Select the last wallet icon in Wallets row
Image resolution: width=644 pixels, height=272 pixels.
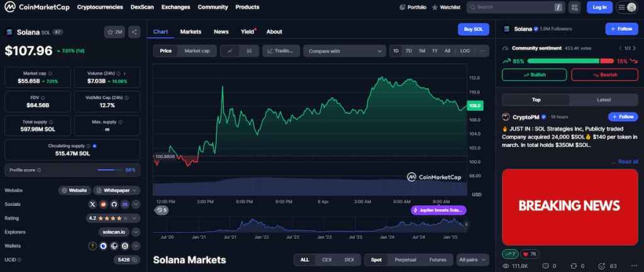125,246
